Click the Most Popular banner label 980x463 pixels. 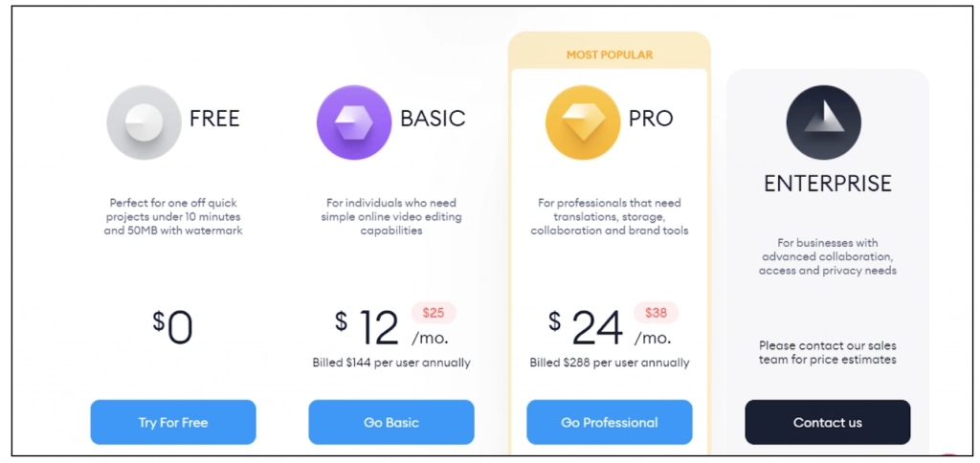[610, 55]
